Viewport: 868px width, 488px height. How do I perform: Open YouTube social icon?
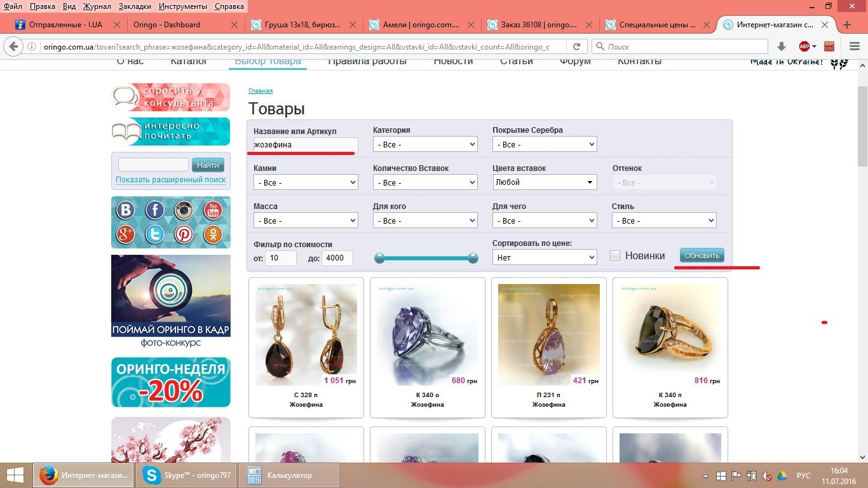click(213, 210)
